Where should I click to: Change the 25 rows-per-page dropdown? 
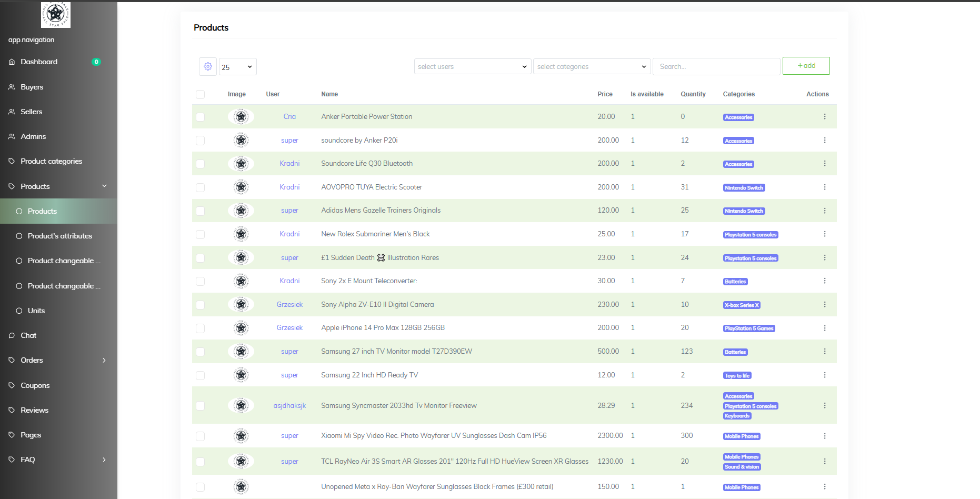tap(237, 67)
